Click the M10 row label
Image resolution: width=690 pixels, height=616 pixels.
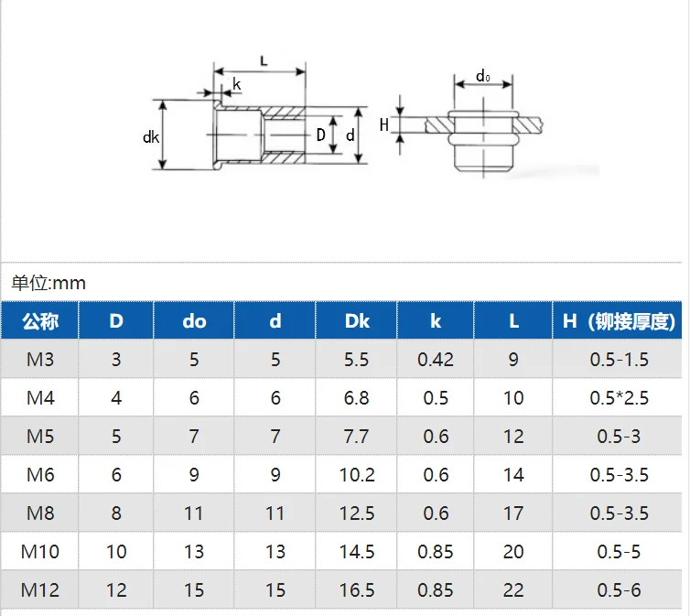(40, 552)
